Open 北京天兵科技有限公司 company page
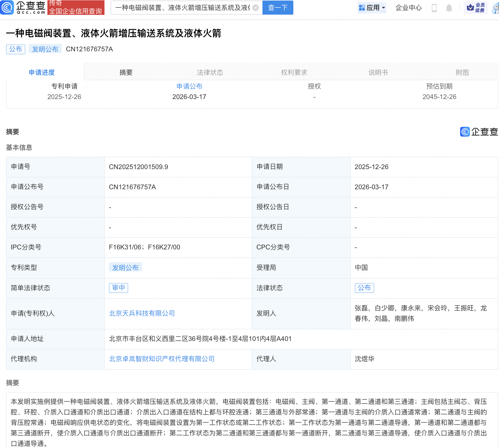Image resolution: width=499 pixels, height=448 pixels. pos(141,313)
